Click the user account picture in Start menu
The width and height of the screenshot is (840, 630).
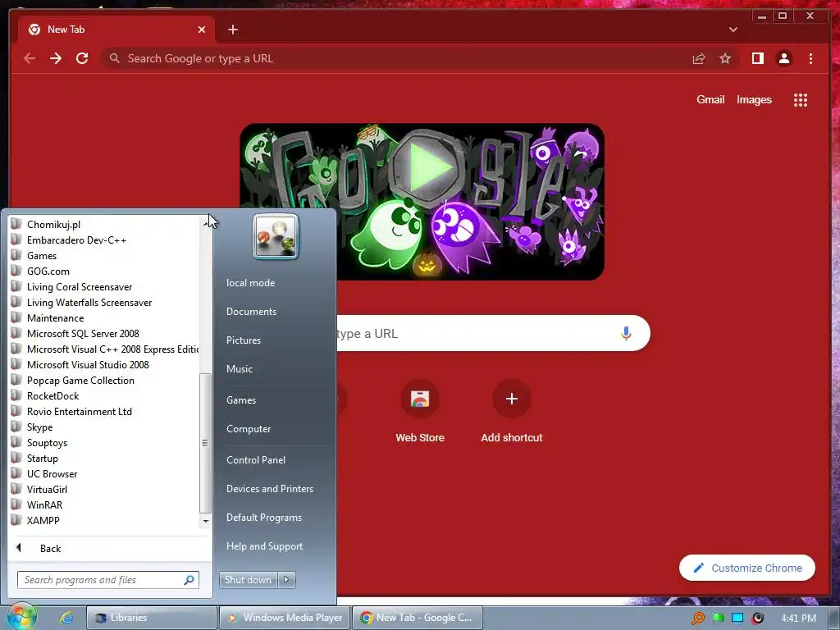coord(276,236)
